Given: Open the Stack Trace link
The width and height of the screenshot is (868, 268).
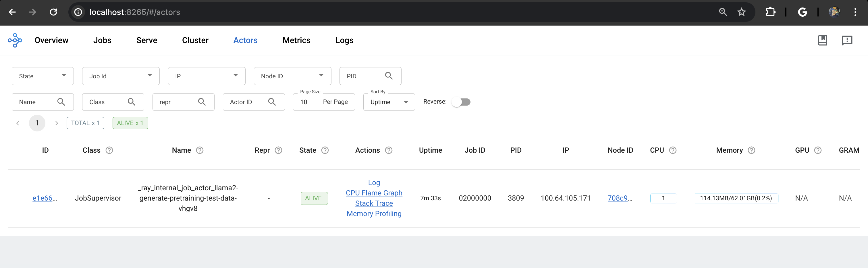Looking at the screenshot, I should tap(374, 203).
